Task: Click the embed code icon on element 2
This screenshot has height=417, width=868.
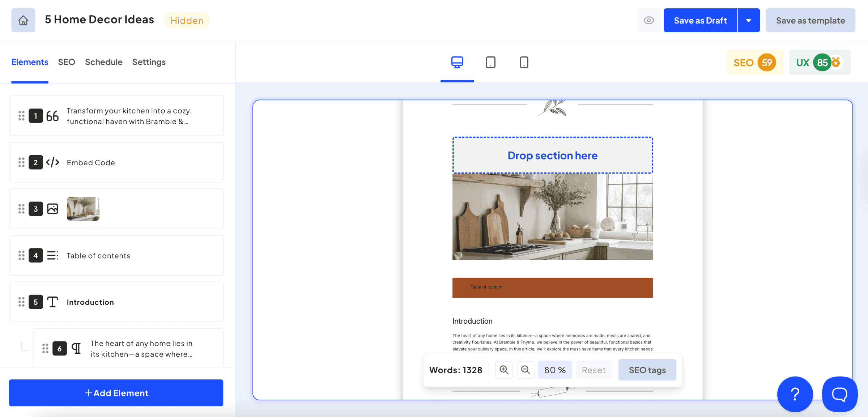Action: click(52, 162)
